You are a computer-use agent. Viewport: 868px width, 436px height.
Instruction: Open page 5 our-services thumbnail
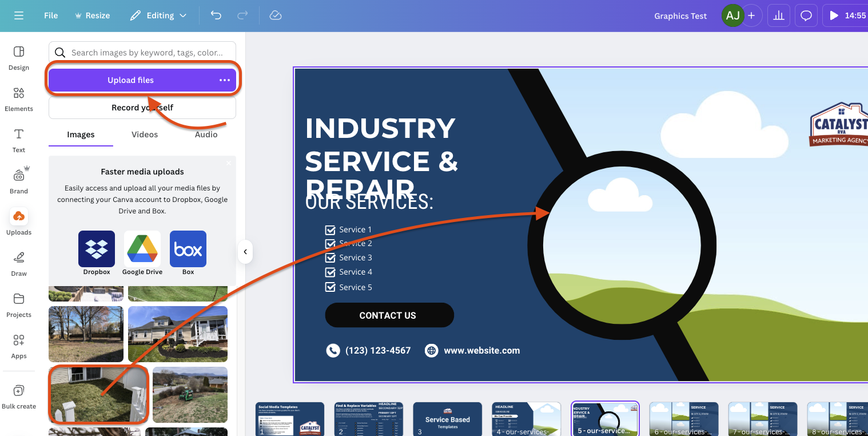[605, 419]
